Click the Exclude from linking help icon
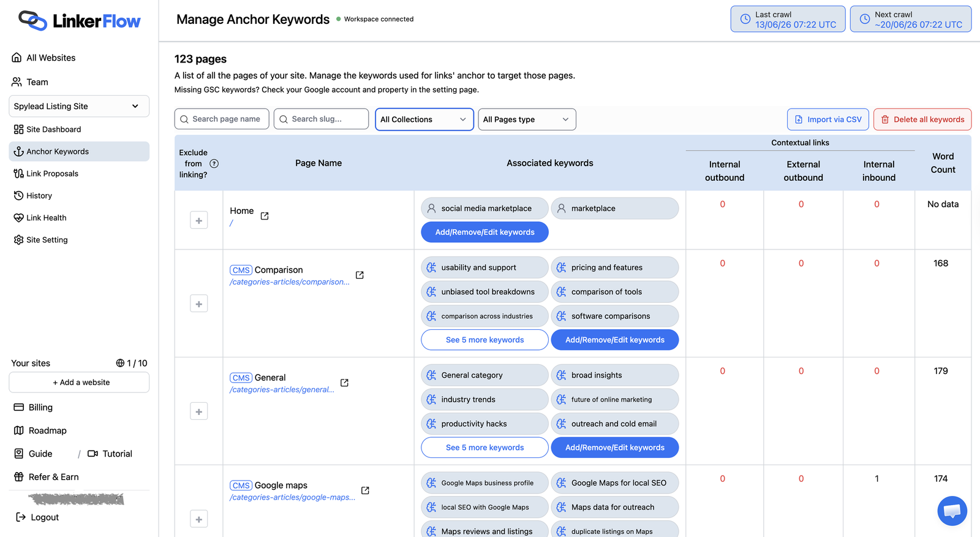This screenshot has width=980, height=537. pyautogui.click(x=214, y=164)
